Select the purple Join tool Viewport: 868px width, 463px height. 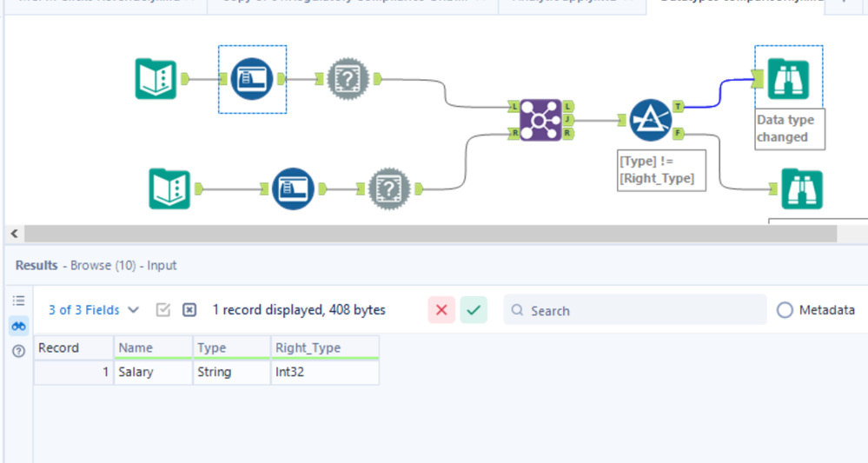coord(540,120)
